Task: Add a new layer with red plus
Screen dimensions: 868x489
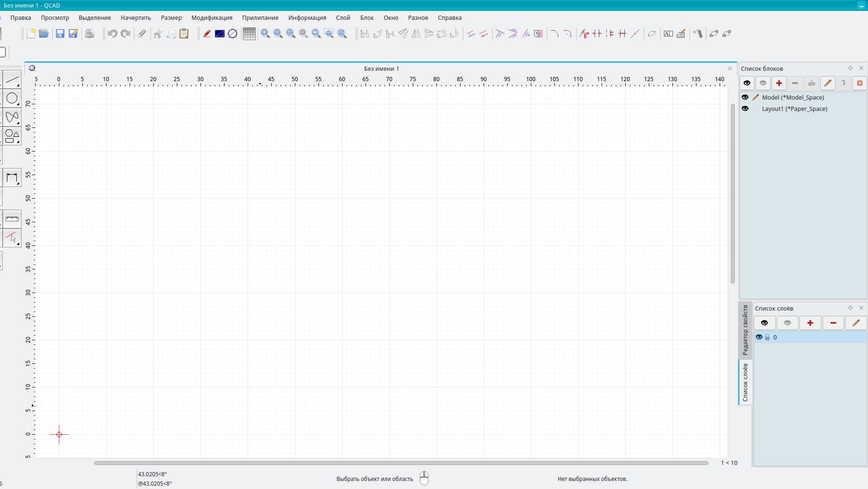Action: [x=810, y=323]
